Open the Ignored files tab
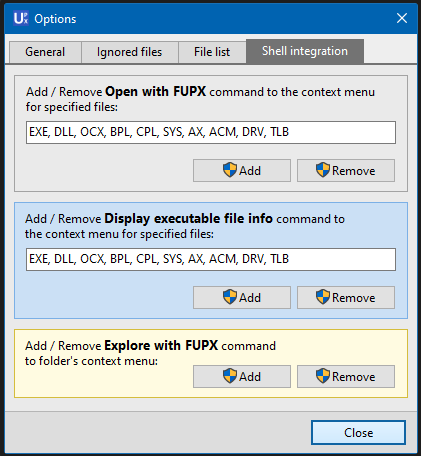421x456 pixels. tap(129, 52)
